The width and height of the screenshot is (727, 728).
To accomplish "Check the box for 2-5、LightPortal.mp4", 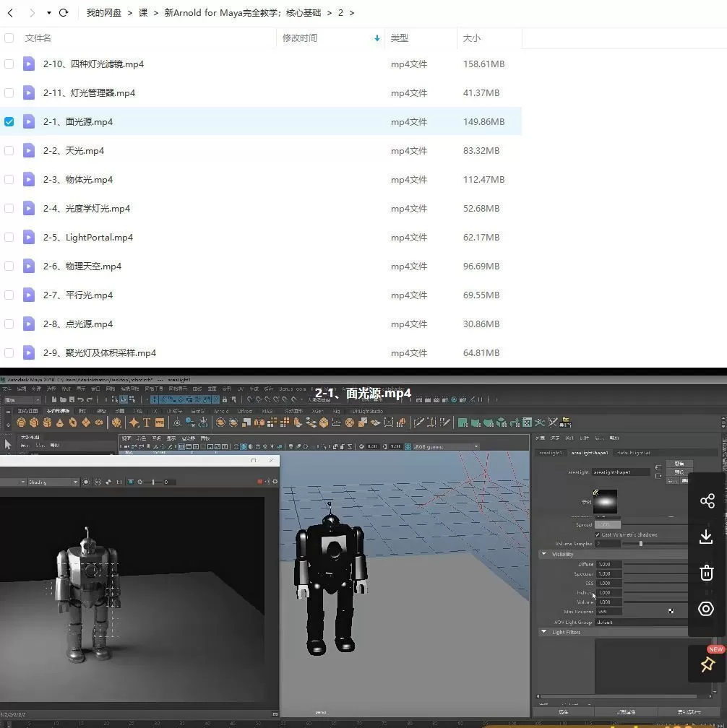I will coord(9,238).
